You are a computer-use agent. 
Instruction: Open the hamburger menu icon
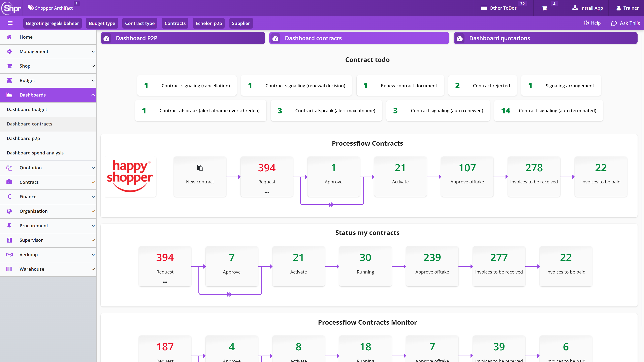[10, 23]
